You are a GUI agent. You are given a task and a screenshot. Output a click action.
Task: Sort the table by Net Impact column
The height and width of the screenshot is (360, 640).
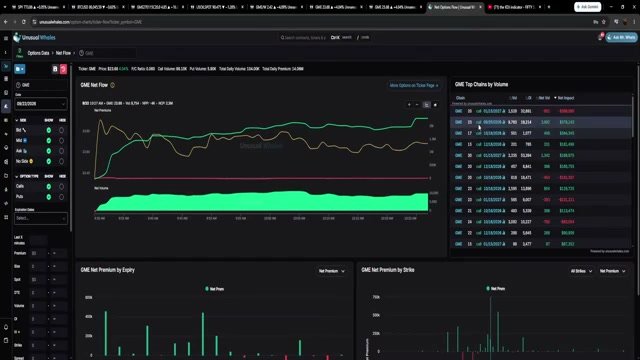(x=564, y=98)
